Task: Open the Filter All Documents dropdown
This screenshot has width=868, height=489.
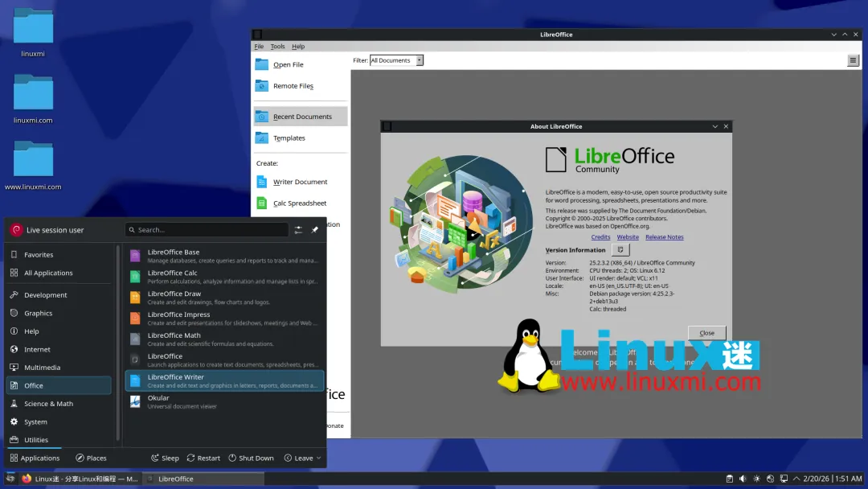Action: [396, 60]
